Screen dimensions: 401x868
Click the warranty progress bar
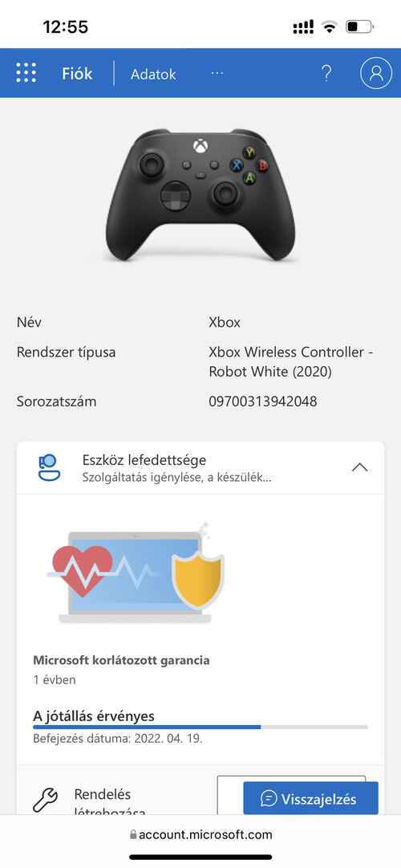(200, 727)
